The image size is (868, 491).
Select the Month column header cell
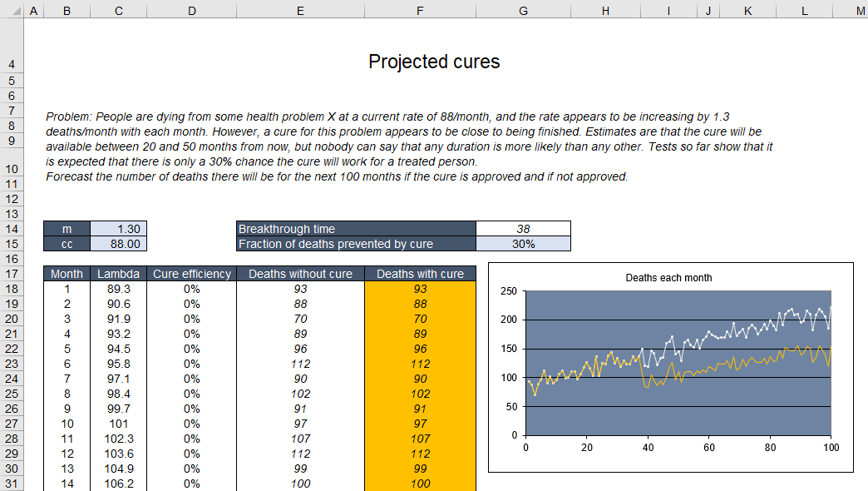click(67, 273)
